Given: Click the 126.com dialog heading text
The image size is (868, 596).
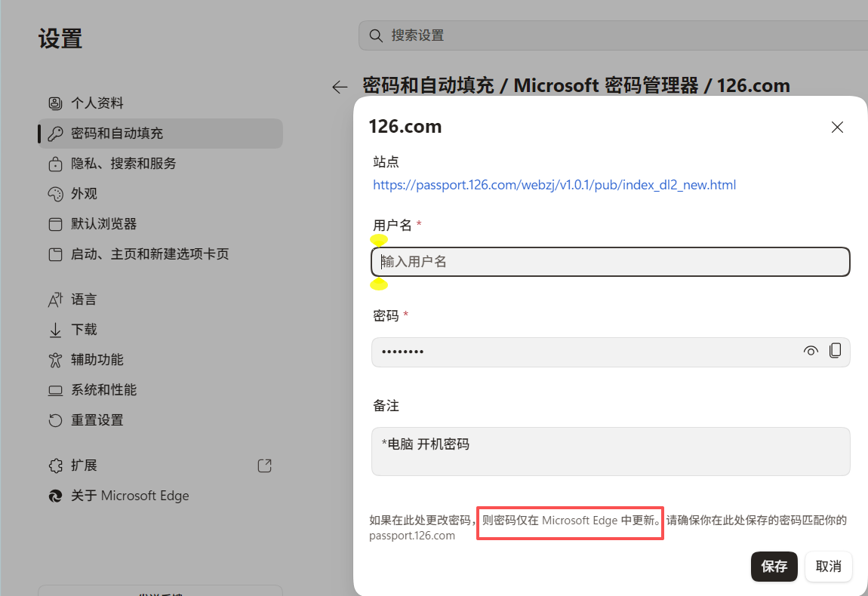Looking at the screenshot, I should tap(405, 127).
